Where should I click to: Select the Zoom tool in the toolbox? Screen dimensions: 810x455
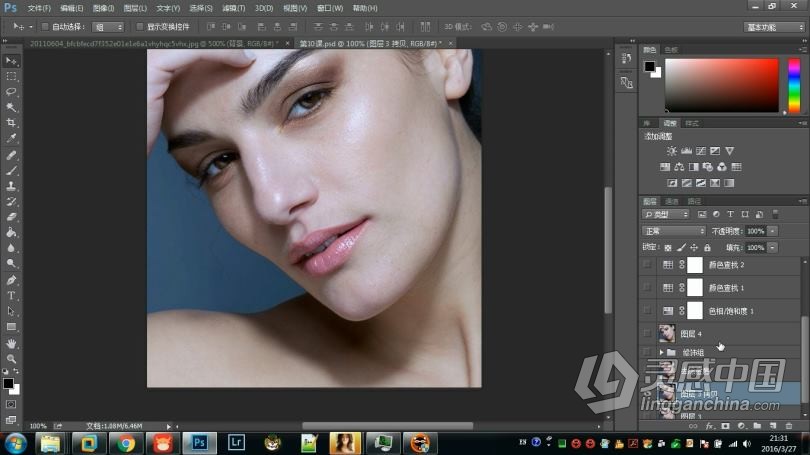[11, 358]
